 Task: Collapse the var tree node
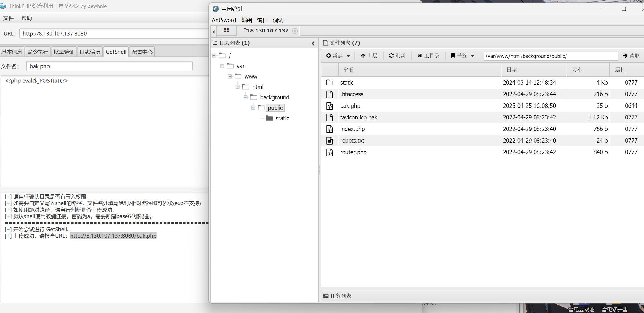pos(222,66)
